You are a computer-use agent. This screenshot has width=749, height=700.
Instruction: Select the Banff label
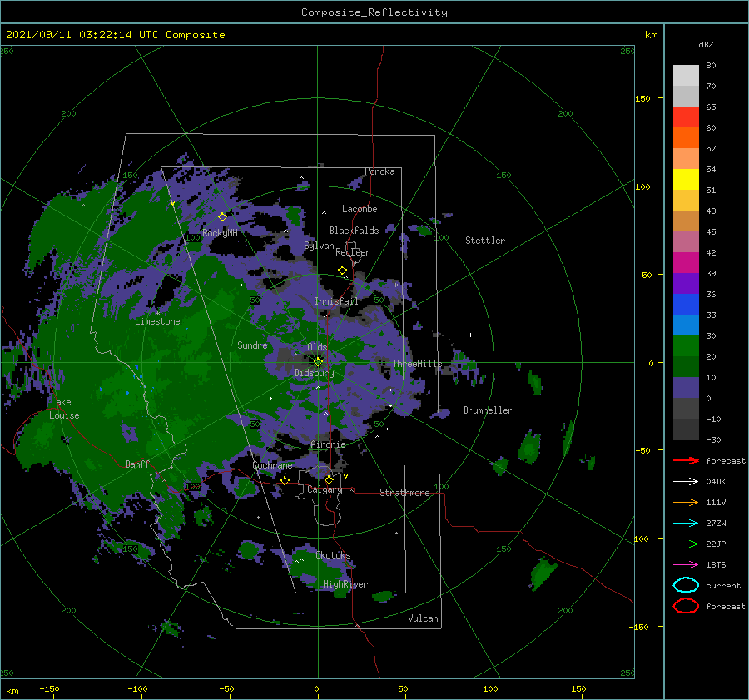click(137, 464)
